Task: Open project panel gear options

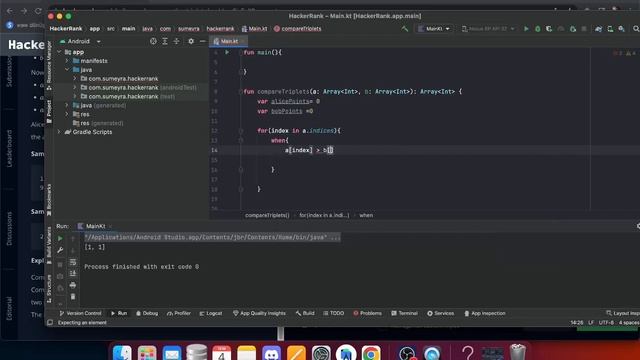Action: pyautogui.click(x=191, y=41)
